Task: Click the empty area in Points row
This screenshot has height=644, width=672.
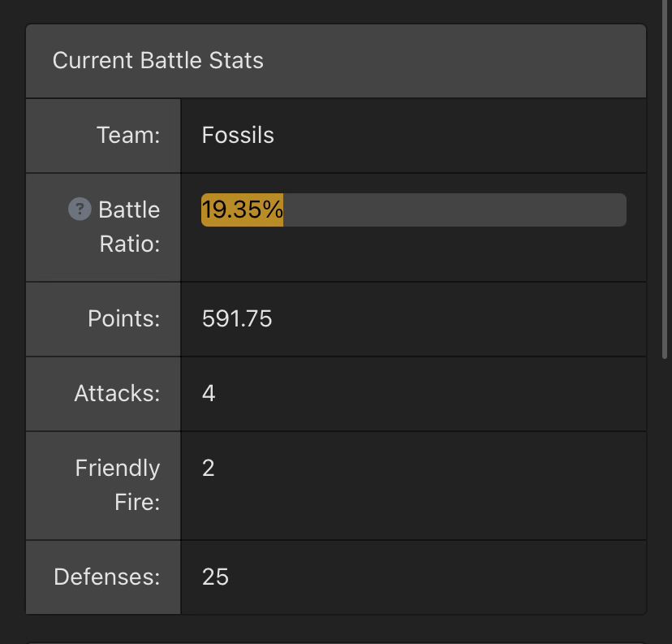Action: pyautogui.click(x=459, y=319)
